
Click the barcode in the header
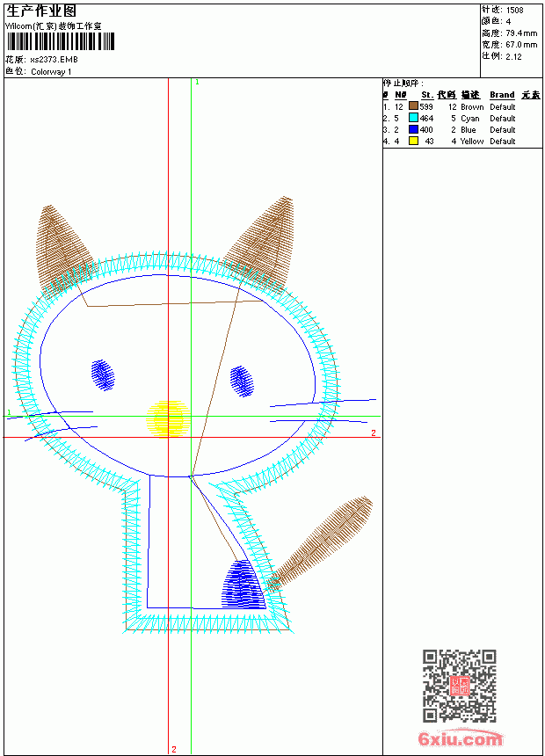click(61, 42)
